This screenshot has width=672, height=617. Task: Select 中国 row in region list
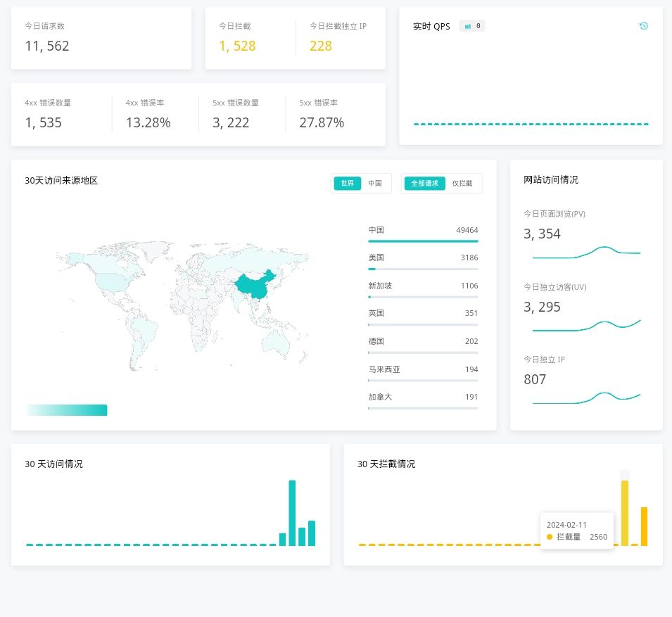pos(422,234)
